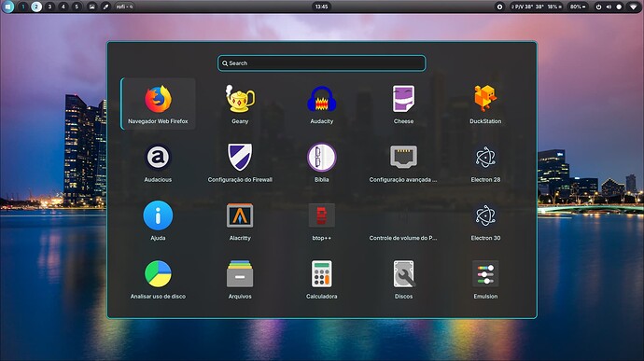Open the Arquivos file manager
Screen dimensions: 644x361
(240, 279)
